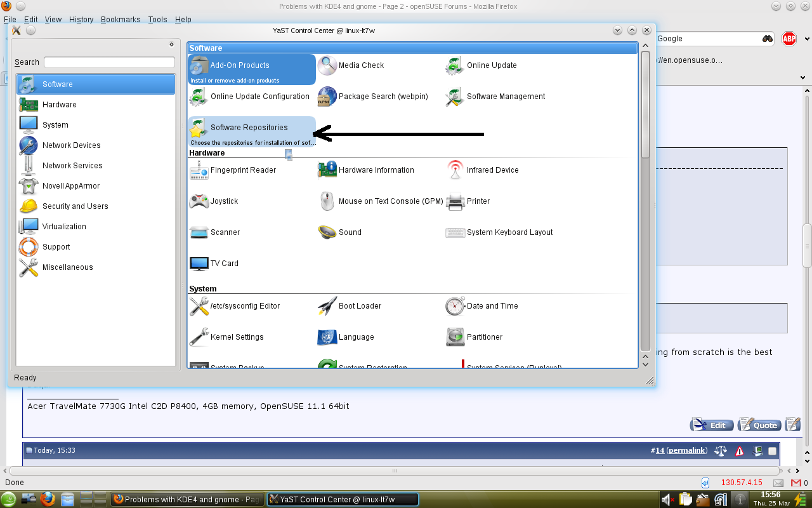This screenshot has height=508, width=812.
Task: Click the volume speaker tray icon
Action: pyautogui.click(x=667, y=500)
